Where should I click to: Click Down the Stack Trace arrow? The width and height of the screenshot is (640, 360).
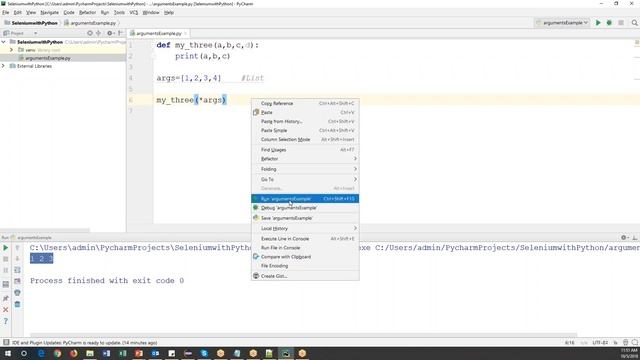tap(17, 259)
